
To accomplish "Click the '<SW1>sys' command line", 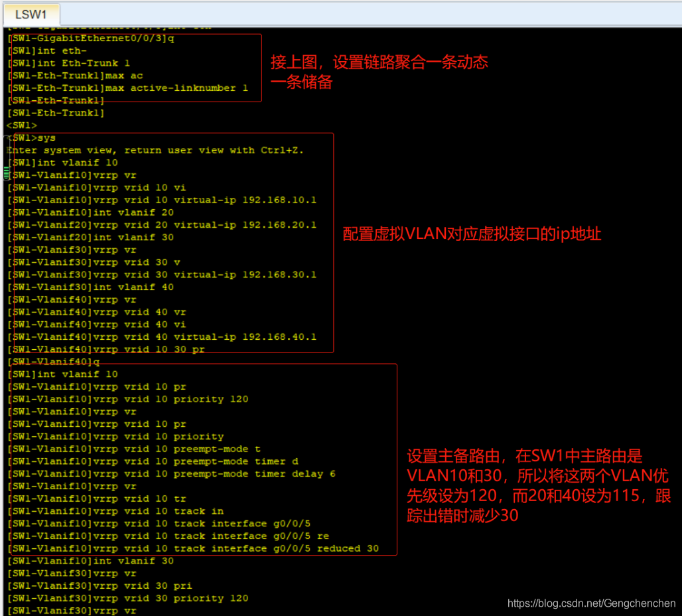I will (31, 138).
